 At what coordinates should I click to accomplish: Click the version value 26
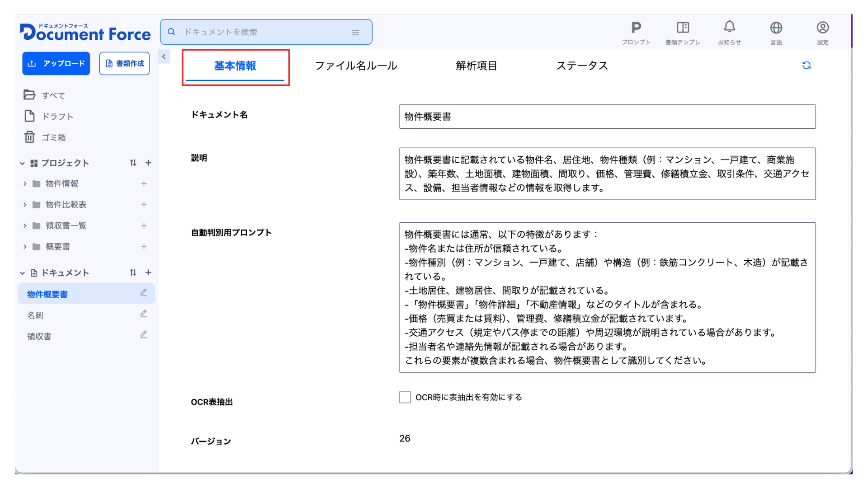click(x=405, y=438)
